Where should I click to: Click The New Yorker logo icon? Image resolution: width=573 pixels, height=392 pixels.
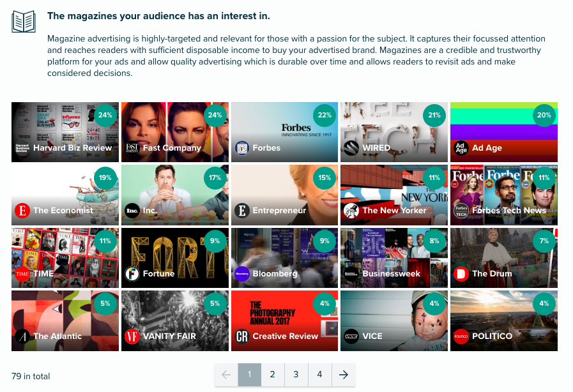(351, 211)
